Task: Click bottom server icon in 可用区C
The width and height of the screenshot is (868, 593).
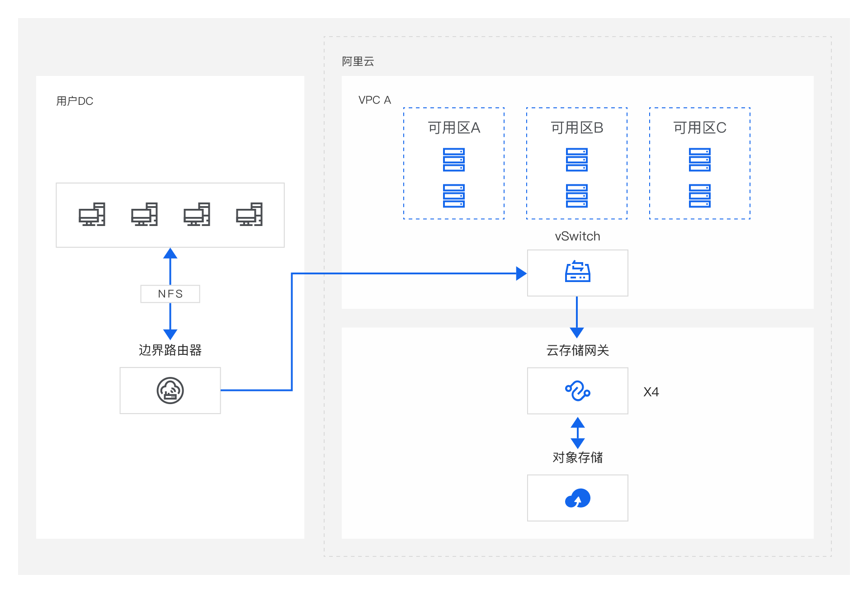Action: click(x=699, y=196)
